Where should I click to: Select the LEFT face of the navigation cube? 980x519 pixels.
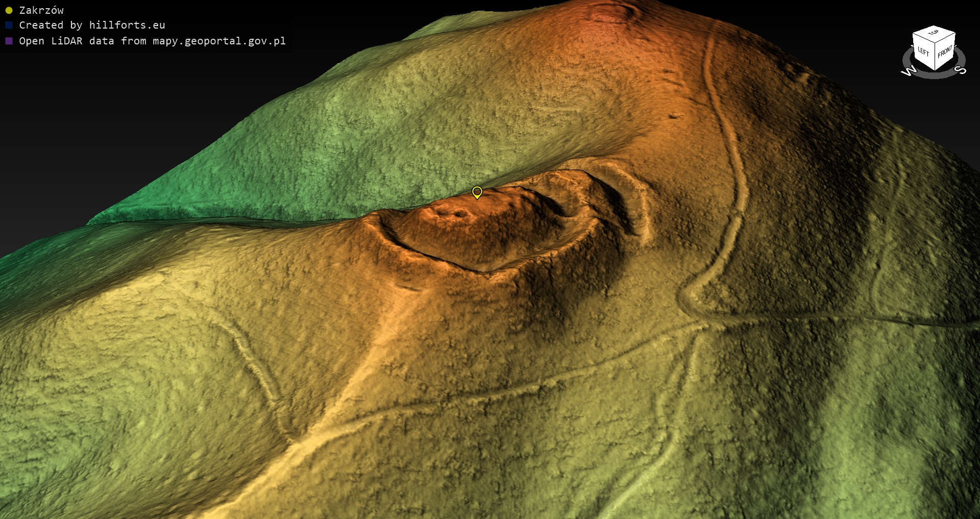coord(923,52)
